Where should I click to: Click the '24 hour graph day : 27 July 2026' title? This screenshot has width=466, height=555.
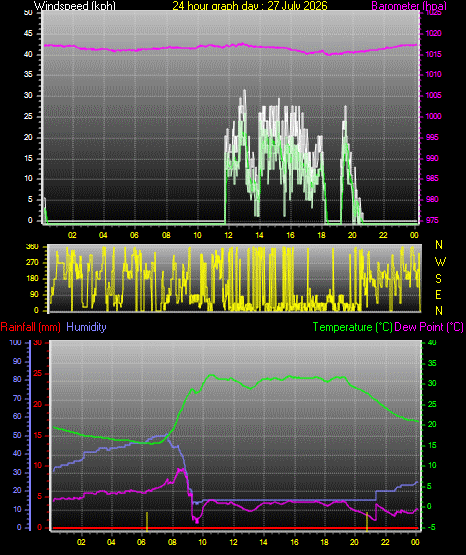pos(250,5)
